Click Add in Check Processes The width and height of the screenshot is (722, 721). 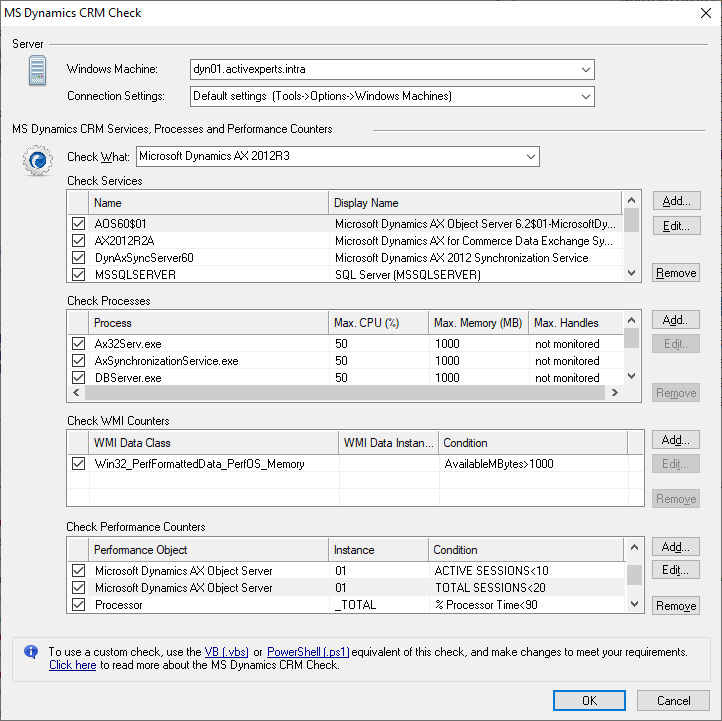(675, 320)
